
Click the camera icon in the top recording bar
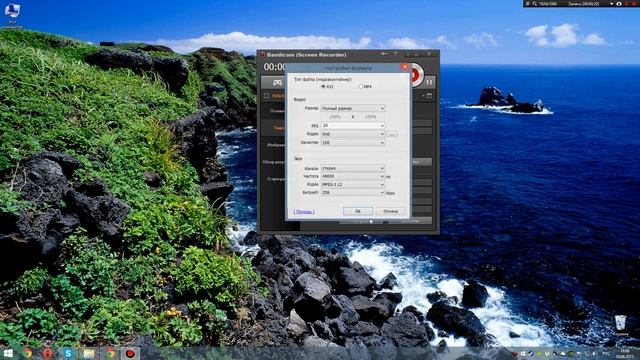coord(619,4)
